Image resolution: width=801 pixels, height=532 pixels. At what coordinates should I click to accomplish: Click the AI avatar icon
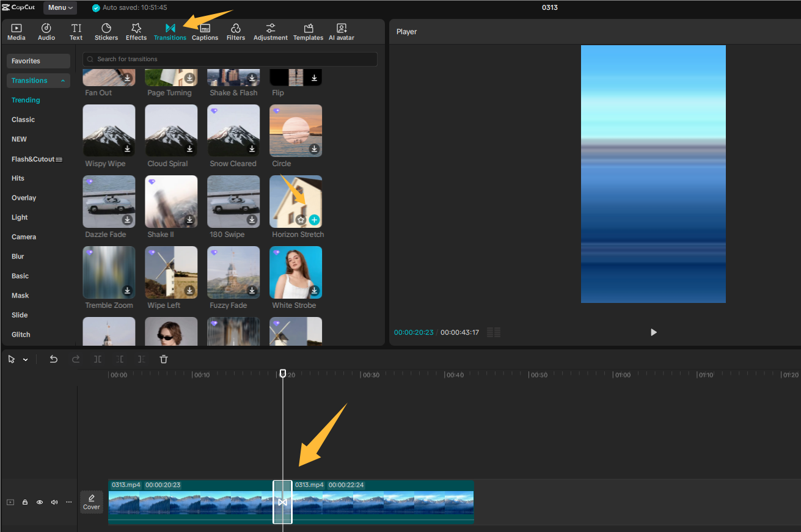(340, 31)
